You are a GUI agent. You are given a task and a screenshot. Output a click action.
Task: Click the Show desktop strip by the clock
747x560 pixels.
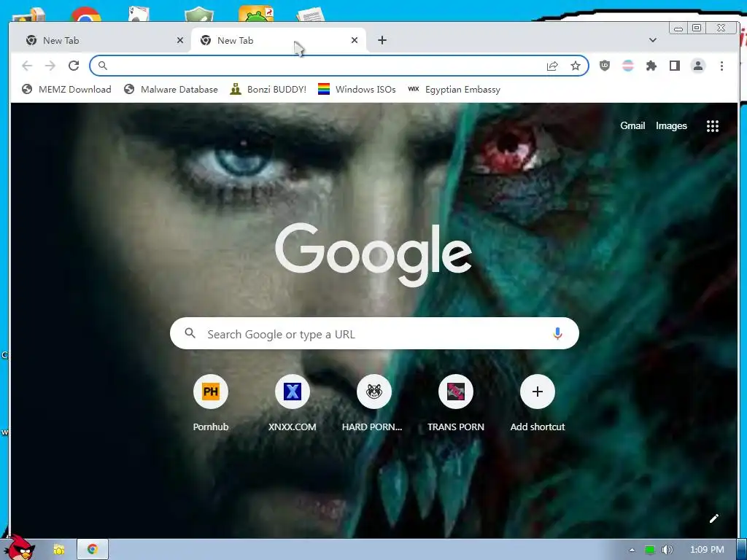tap(741, 550)
